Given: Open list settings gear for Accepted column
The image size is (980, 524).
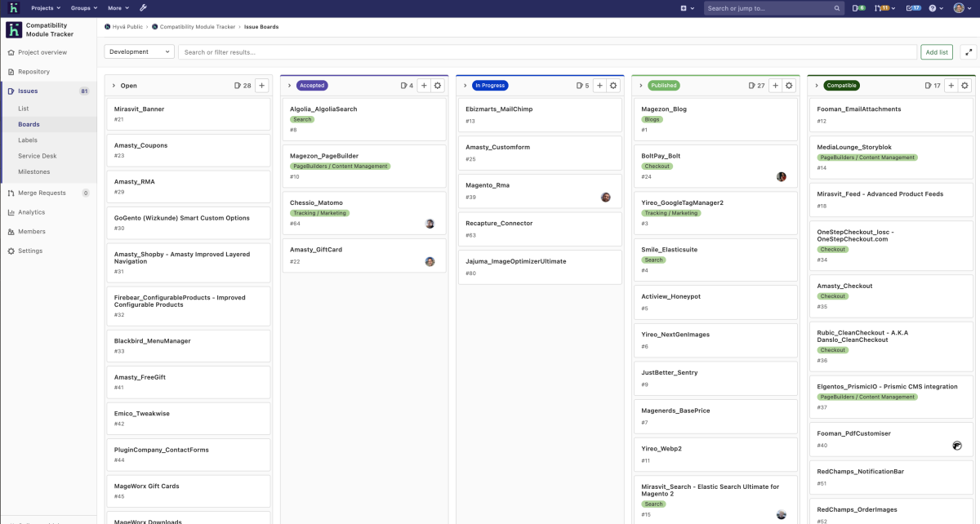Looking at the screenshot, I should [438, 85].
